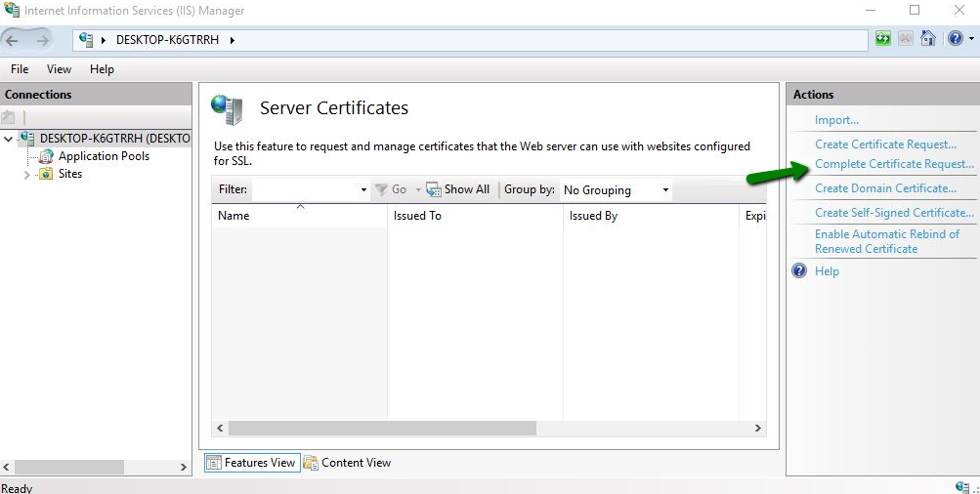
Task: Click the certificate list horizontal scrollbar
Action: (382, 429)
